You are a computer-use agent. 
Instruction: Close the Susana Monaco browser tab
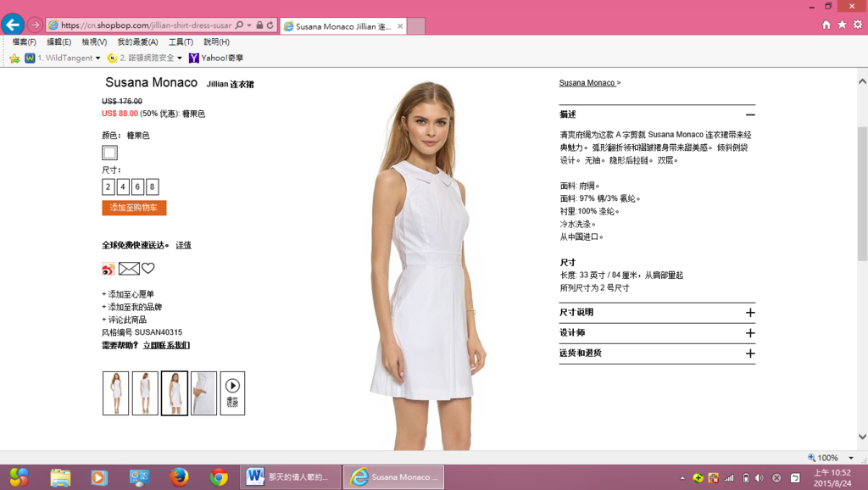[400, 26]
